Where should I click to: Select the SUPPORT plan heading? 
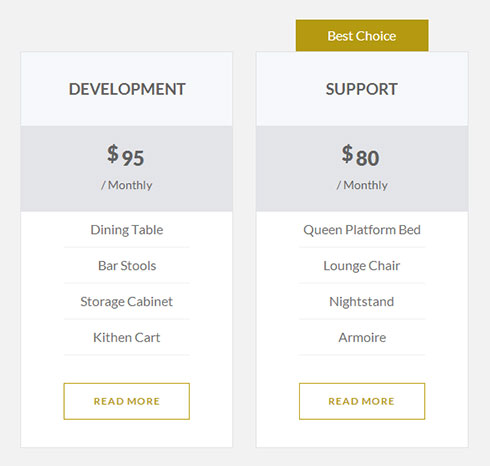click(x=362, y=89)
